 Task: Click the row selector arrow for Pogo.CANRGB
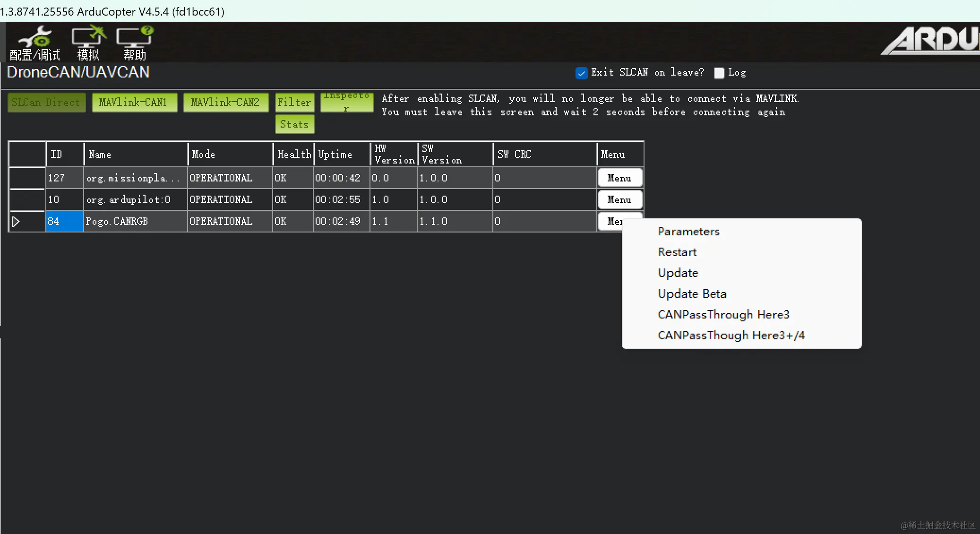[x=16, y=221]
